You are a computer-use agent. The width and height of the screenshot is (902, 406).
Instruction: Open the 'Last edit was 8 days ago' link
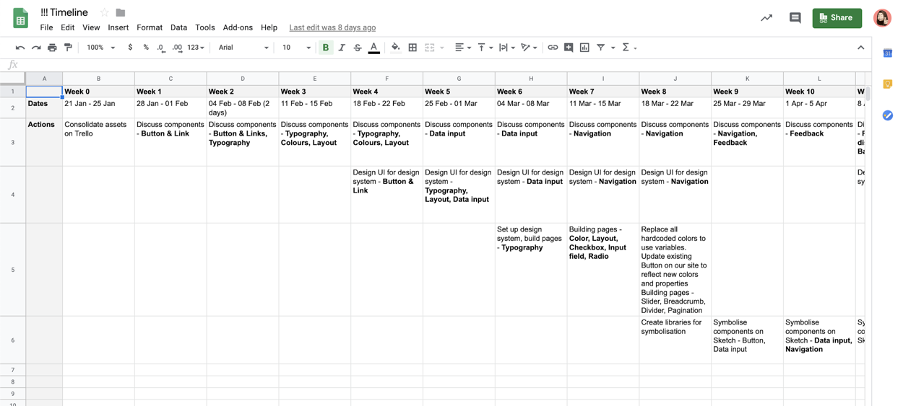332,27
